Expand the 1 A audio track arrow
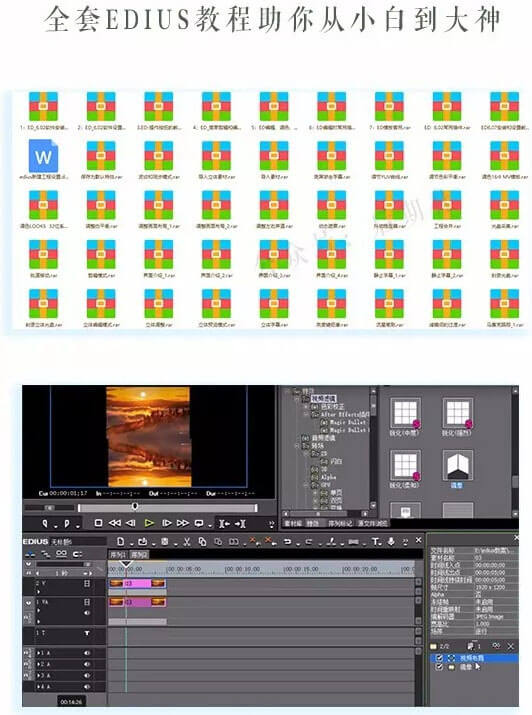Viewport: 532px width, 715px height. (38, 653)
